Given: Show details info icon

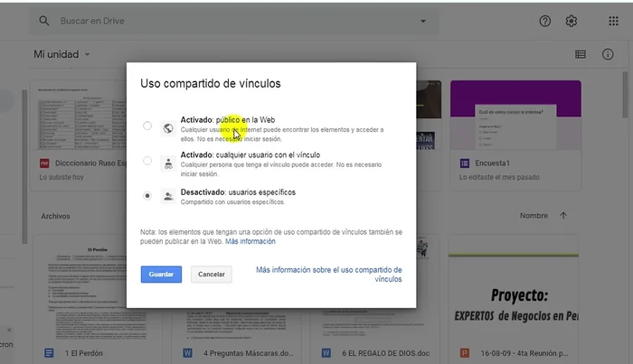Looking at the screenshot, I should pyautogui.click(x=608, y=54).
